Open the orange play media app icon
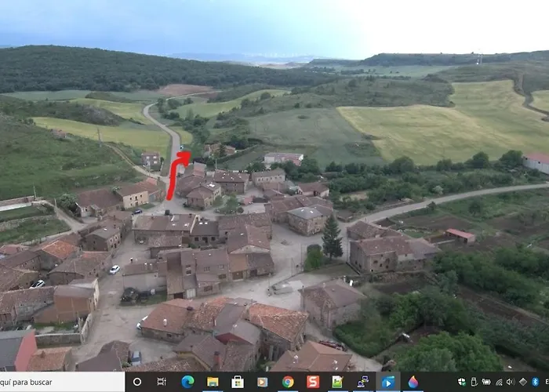Screen dimensions: 549x392 coord(263,382)
